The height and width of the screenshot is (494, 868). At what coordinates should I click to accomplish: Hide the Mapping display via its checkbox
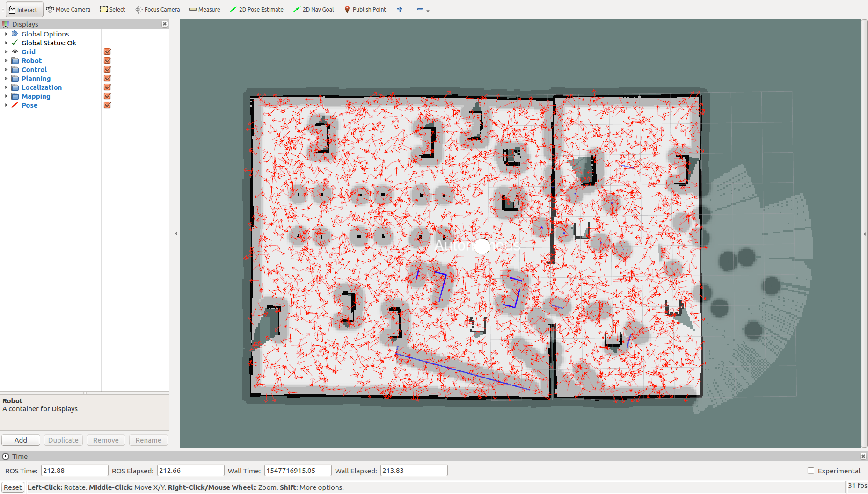coord(107,96)
